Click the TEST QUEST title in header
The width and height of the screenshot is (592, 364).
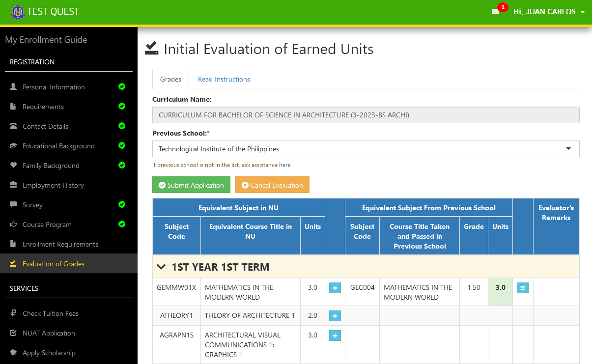(53, 12)
